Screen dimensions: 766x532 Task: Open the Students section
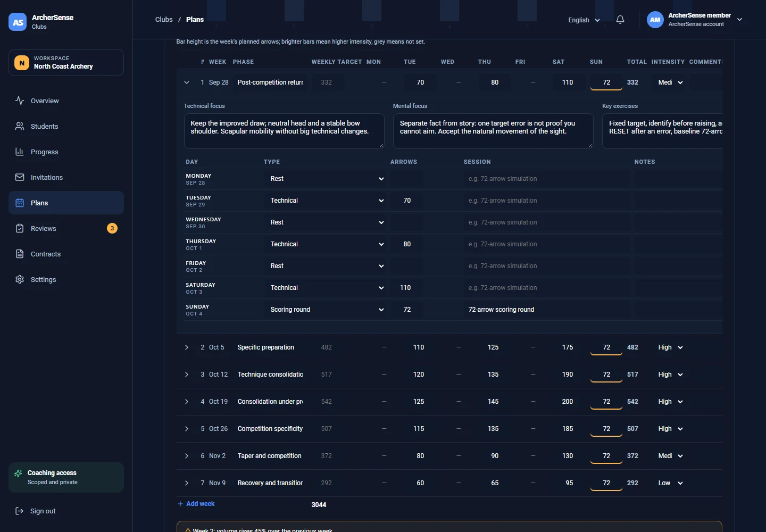point(66,126)
